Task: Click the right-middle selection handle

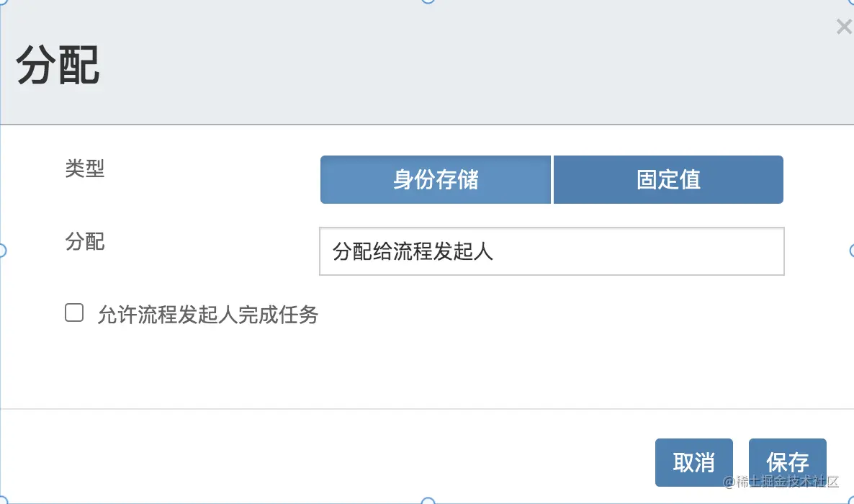Action: click(852, 251)
